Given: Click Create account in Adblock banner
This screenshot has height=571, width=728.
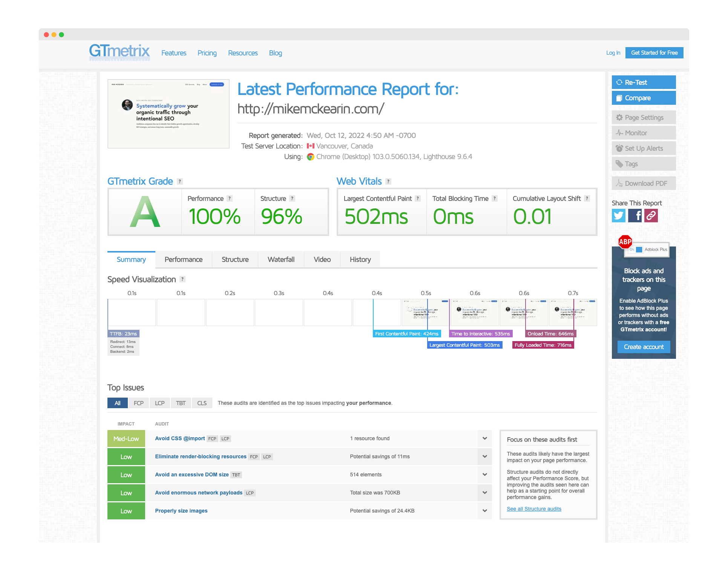Looking at the screenshot, I should pyautogui.click(x=644, y=347).
